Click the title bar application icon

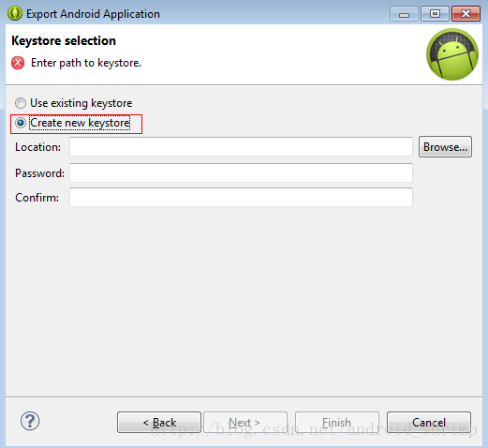[x=15, y=13]
